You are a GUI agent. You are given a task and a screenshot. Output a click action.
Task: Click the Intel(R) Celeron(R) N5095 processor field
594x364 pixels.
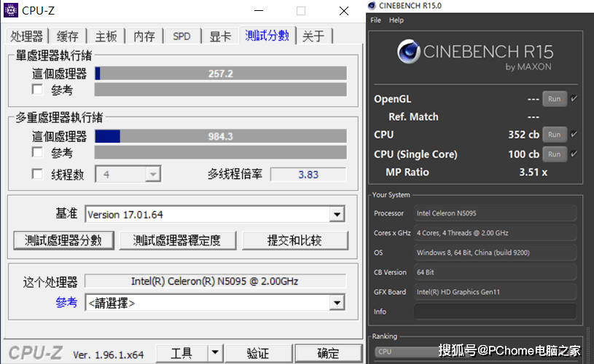(x=215, y=281)
